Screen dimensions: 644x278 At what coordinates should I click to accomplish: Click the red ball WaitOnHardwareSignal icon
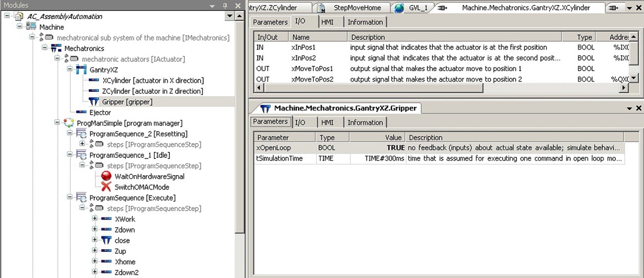pyautogui.click(x=106, y=176)
